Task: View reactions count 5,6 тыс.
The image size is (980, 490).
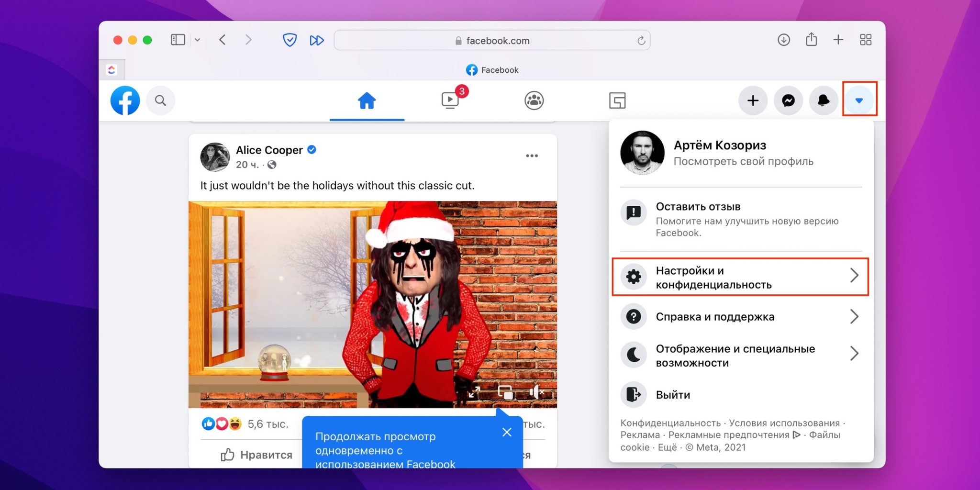Action: pyautogui.click(x=267, y=424)
